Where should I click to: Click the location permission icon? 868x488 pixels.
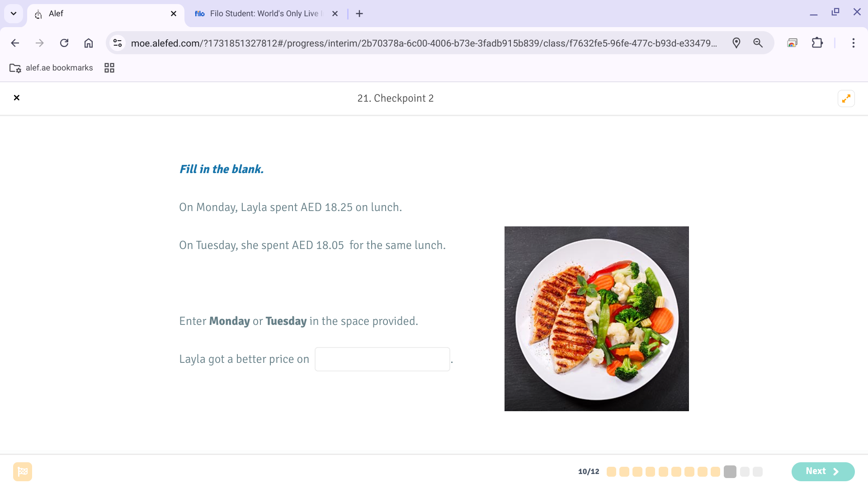click(x=736, y=43)
